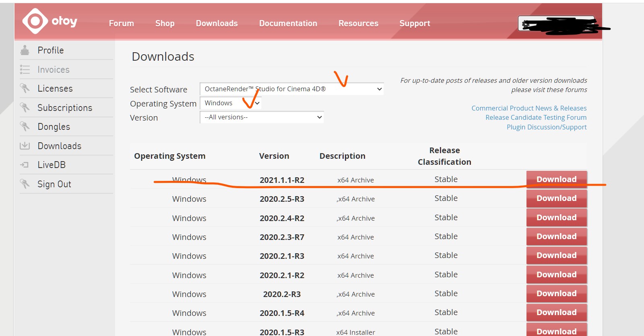Click the Release Classification column header

click(444, 156)
